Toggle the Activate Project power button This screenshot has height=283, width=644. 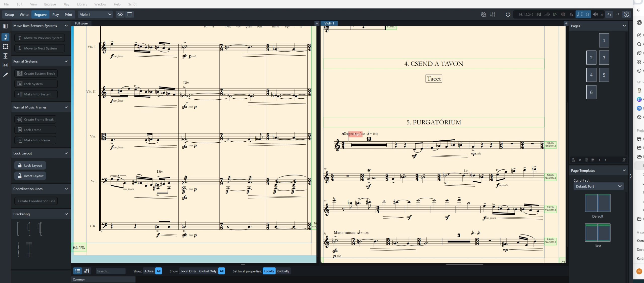coord(508,14)
